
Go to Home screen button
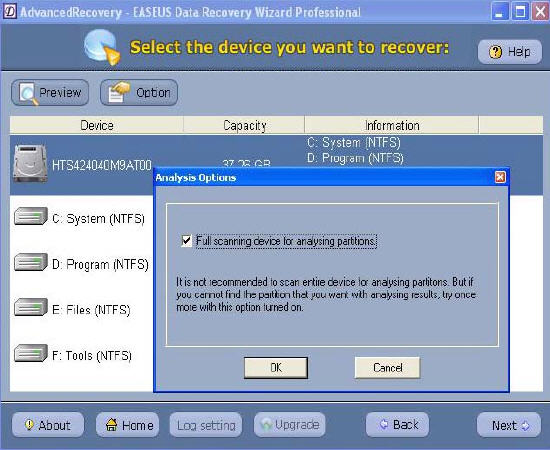coord(128,425)
